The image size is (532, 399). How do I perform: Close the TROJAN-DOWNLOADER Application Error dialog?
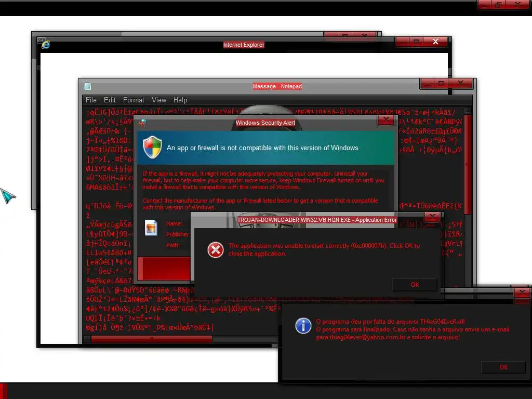tap(432, 217)
